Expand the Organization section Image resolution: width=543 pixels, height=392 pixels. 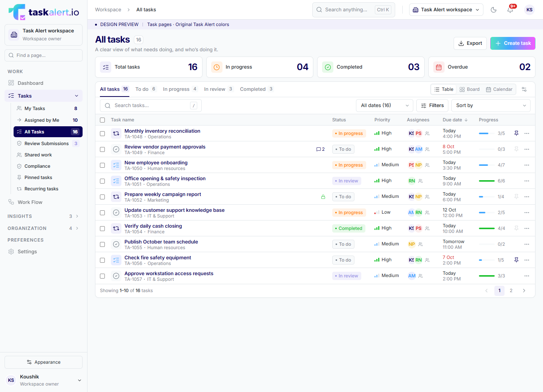[43, 228]
